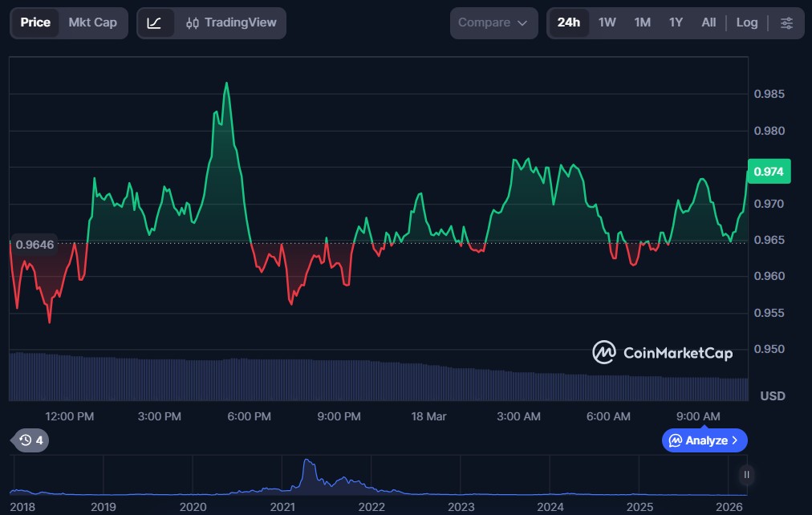Click the chart peak near 6:00 PM
This screenshot has height=515, width=812.
[x=226, y=83]
